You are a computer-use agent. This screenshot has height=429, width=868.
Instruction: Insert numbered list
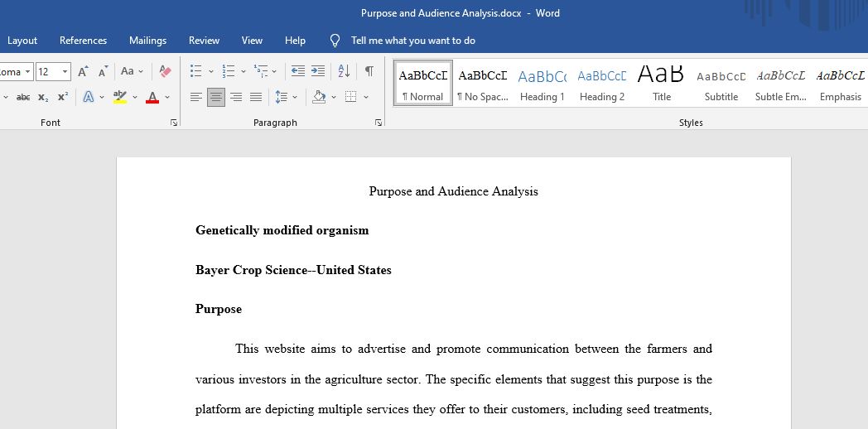pos(228,71)
